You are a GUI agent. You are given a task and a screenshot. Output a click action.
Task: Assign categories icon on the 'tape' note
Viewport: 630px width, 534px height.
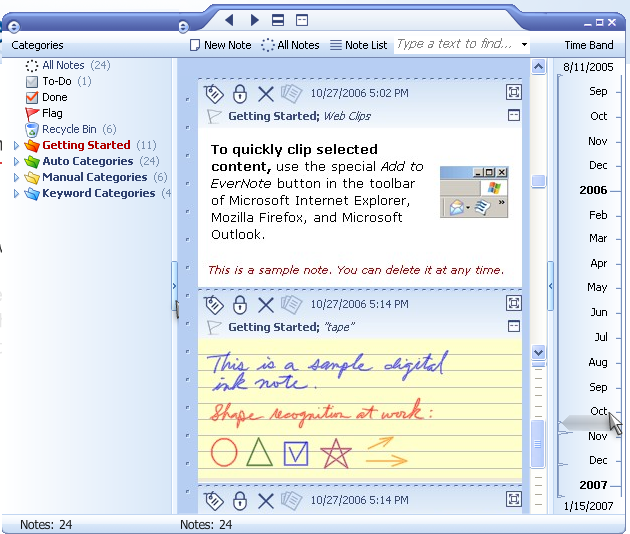pyautogui.click(x=213, y=305)
